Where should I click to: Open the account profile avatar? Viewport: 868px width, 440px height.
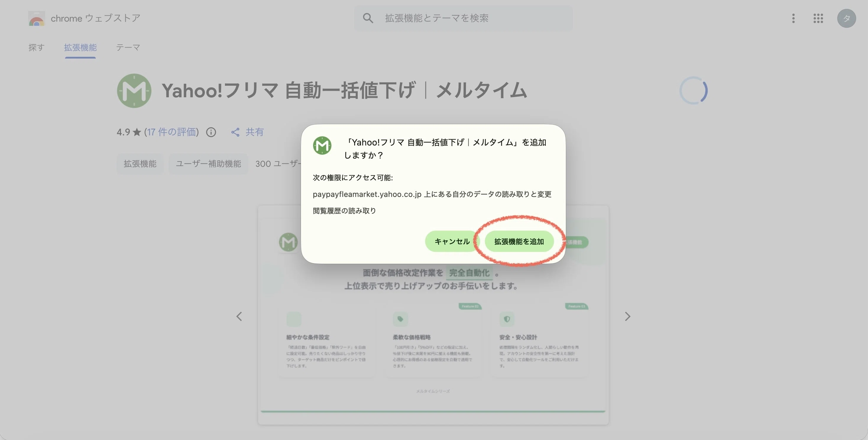click(x=846, y=18)
